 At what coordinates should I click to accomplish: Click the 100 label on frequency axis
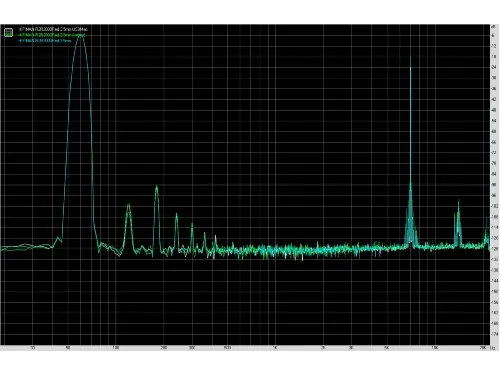(x=115, y=348)
